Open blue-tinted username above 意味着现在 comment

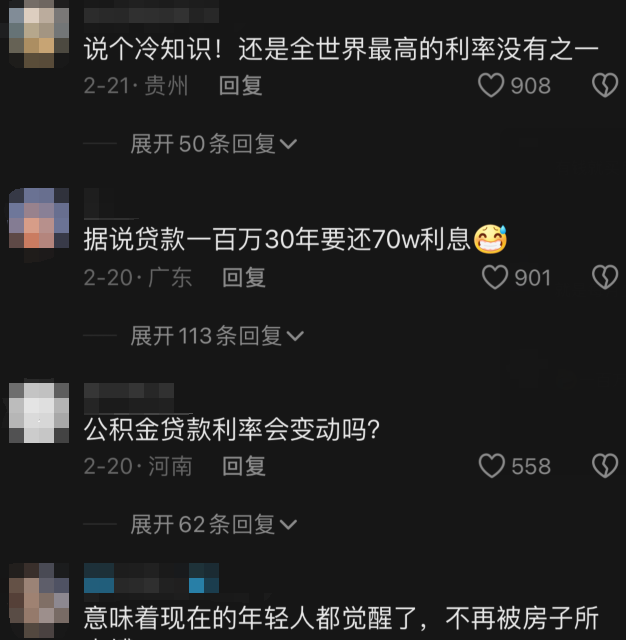click(151, 578)
